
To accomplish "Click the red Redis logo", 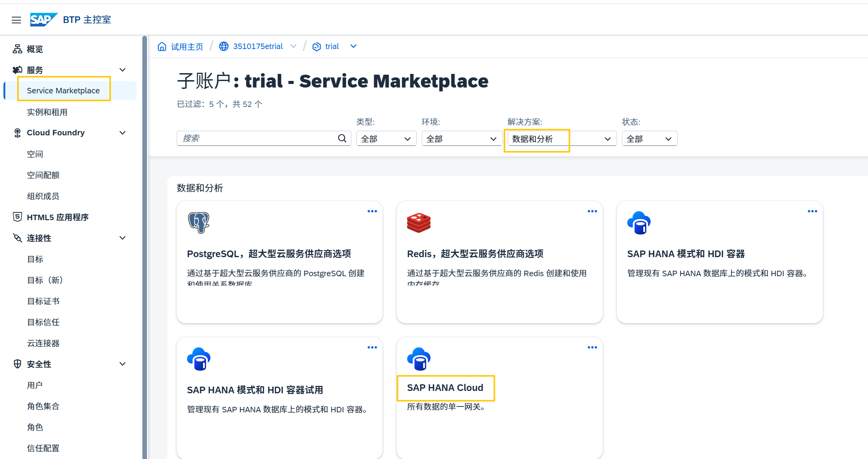I will (419, 223).
